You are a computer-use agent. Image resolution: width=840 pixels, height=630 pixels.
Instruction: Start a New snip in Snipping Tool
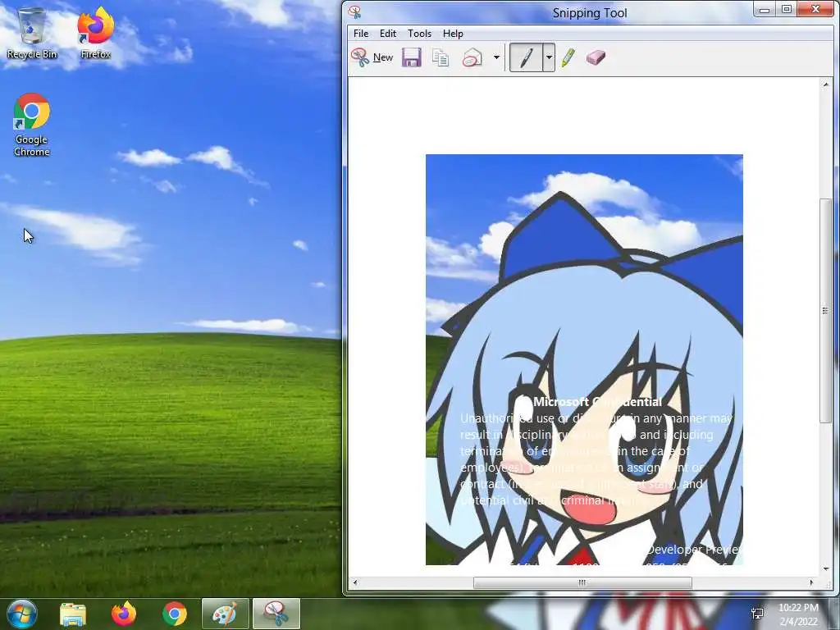coord(372,57)
